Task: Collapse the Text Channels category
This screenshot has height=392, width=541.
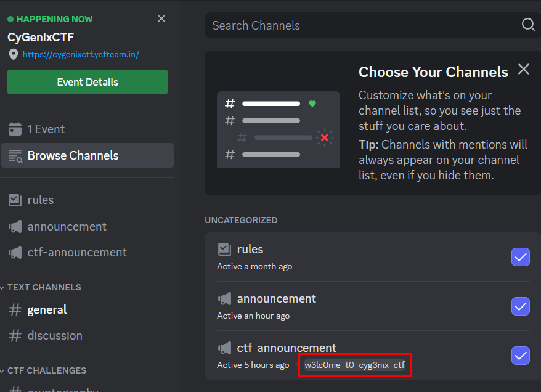Action: 43,287
